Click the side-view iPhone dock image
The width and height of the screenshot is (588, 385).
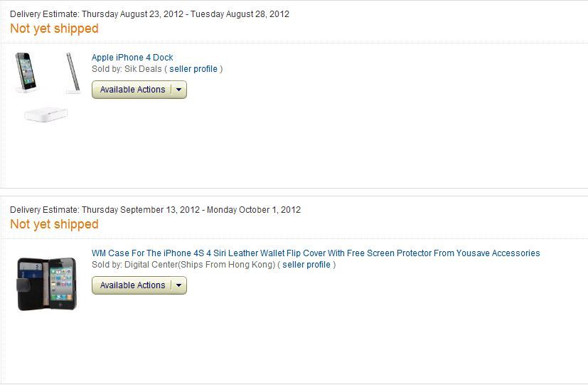pyautogui.click(x=72, y=73)
